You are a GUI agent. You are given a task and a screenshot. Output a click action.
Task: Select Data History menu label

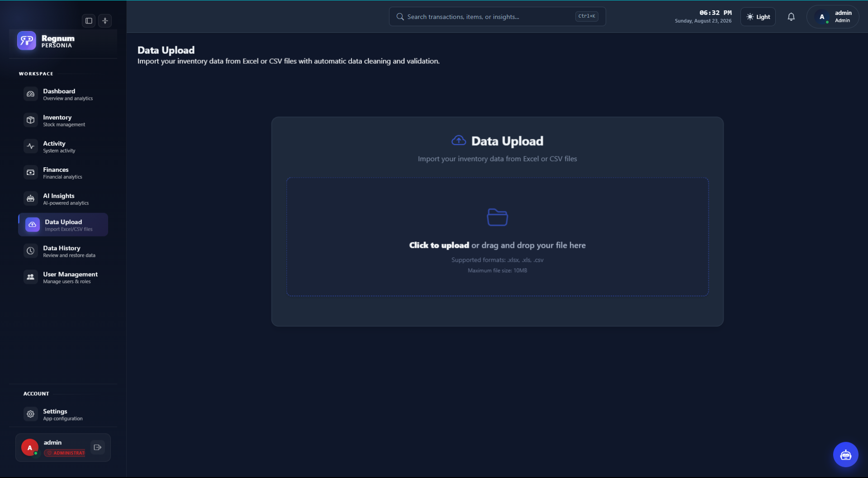click(62, 248)
